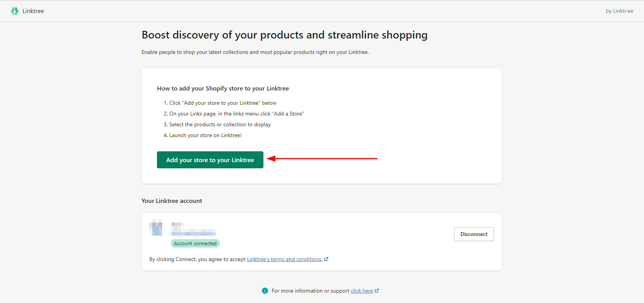The height and width of the screenshot is (303, 644).
Task: Click the external link icon after terms link
Action: click(x=326, y=259)
